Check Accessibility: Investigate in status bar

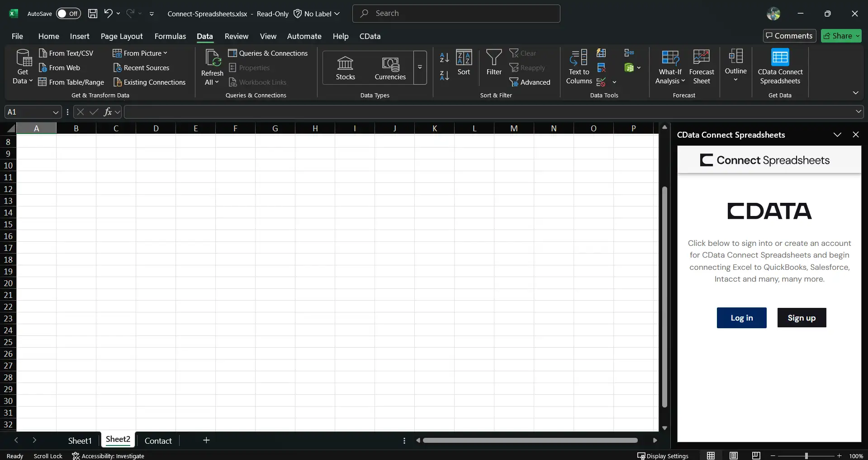click(x=108, y=456)
